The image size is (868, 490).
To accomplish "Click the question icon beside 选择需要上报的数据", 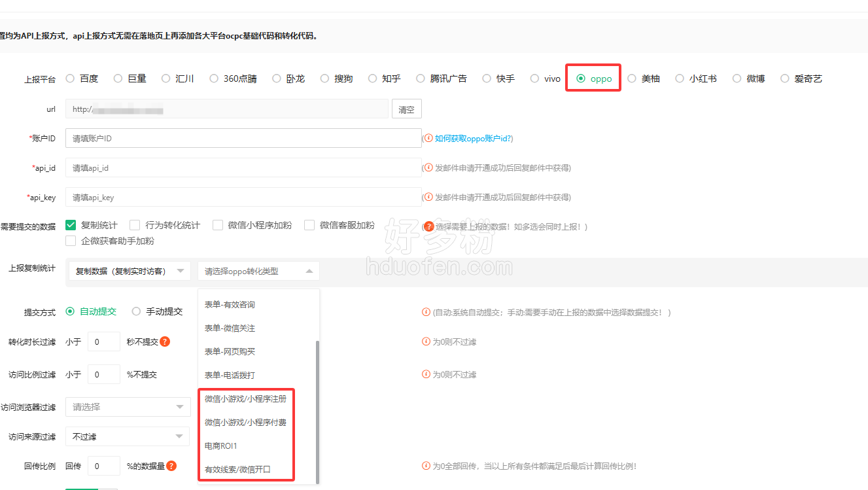I will click(x=429, y=226).
